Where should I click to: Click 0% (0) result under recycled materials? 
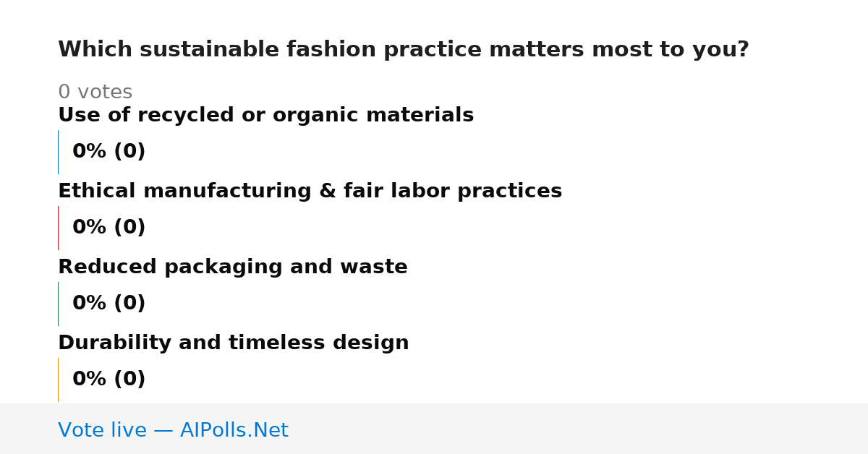[x=109, y=152]
